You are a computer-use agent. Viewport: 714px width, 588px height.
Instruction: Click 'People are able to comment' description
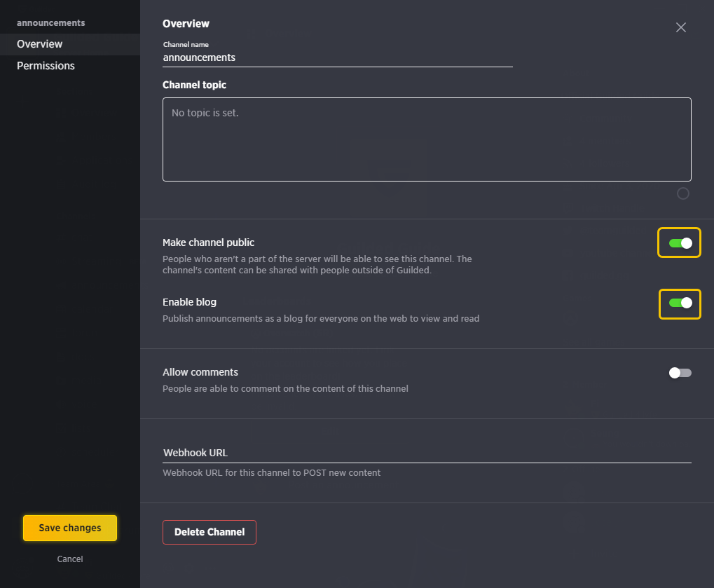[285, 388]
